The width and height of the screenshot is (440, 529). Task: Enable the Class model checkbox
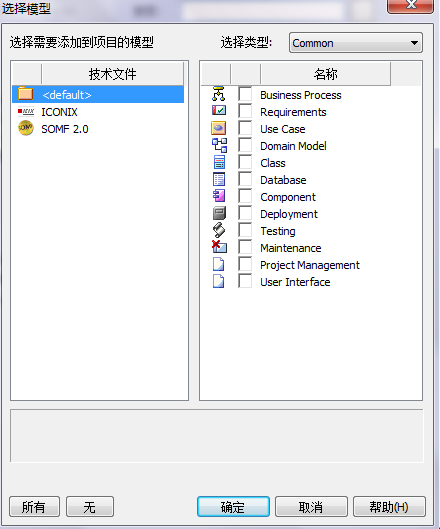pos(245,162)
